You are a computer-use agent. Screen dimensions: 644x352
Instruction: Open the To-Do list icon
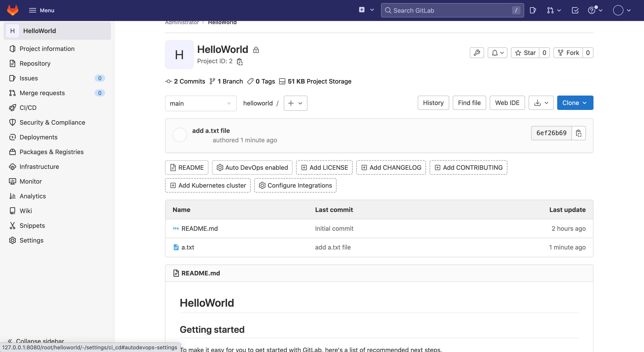(x=575, y=10)
